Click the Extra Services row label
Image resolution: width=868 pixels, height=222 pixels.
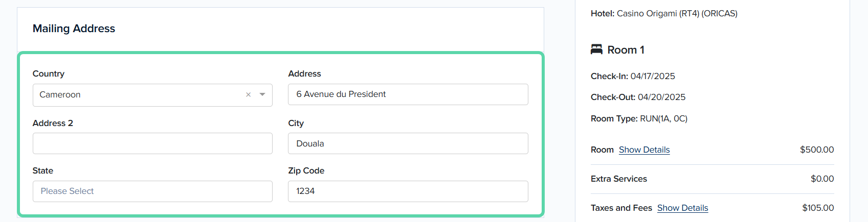618,179
